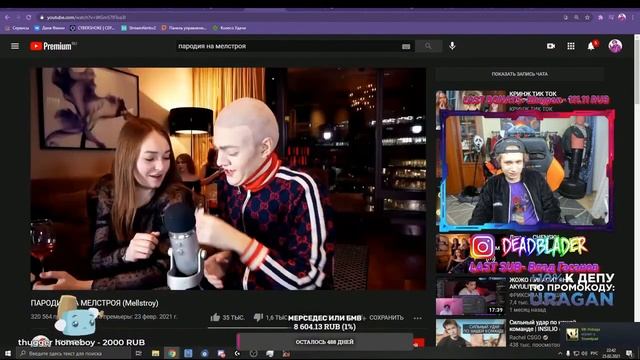Click the video title "ПАРОДИЯ НА МЕЛСТРОЯ (Mellstroy)"
Viewport: 640px width, 360px height.
[94, 303]
